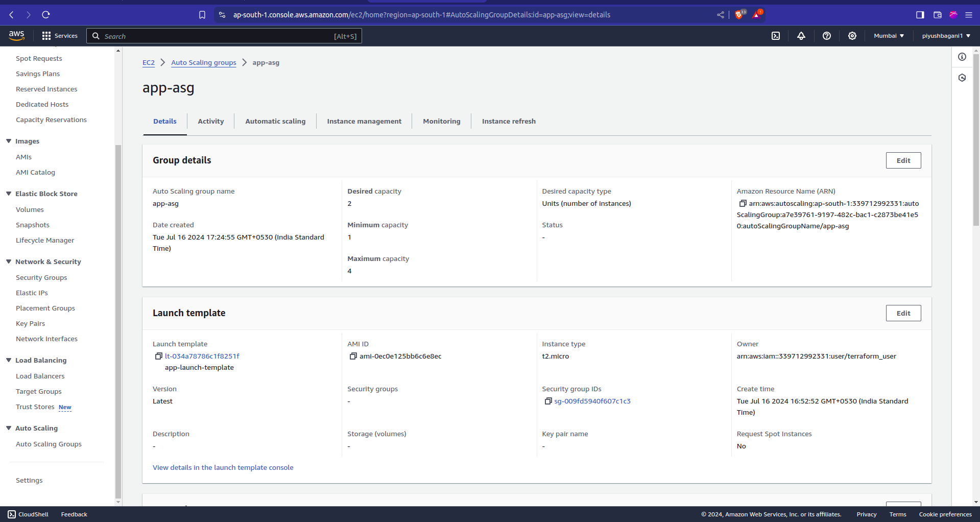Collapse the Load Balancing sidebar section
Viewport: 980px width, 522px height.
(9, 360)
